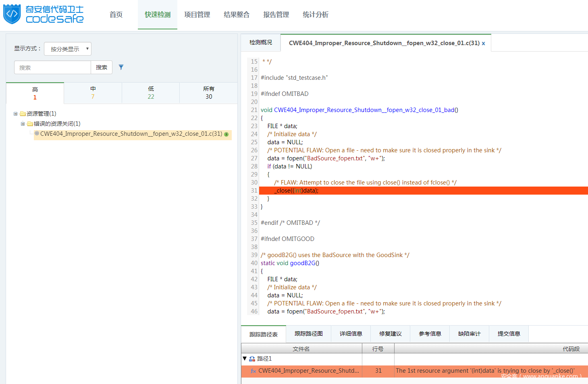Click the 搜索 button

click(x=102, y=67)
